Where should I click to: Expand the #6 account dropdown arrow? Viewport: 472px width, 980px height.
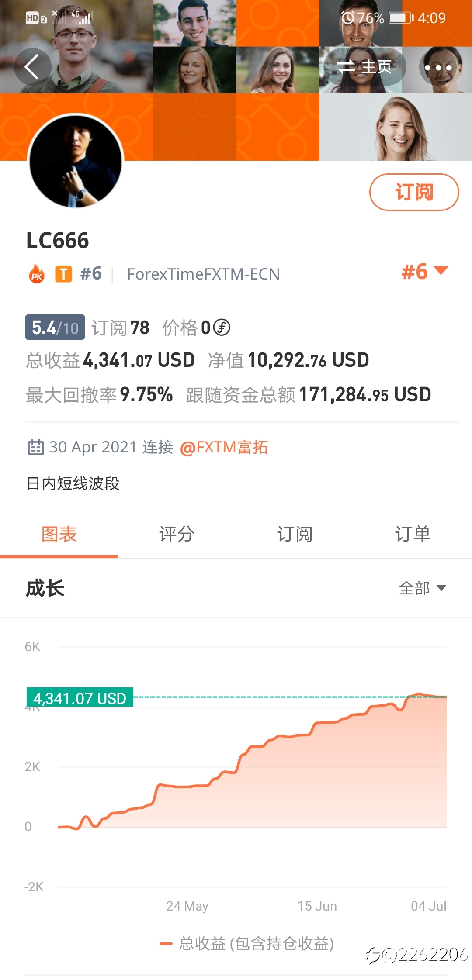point(441,271)
